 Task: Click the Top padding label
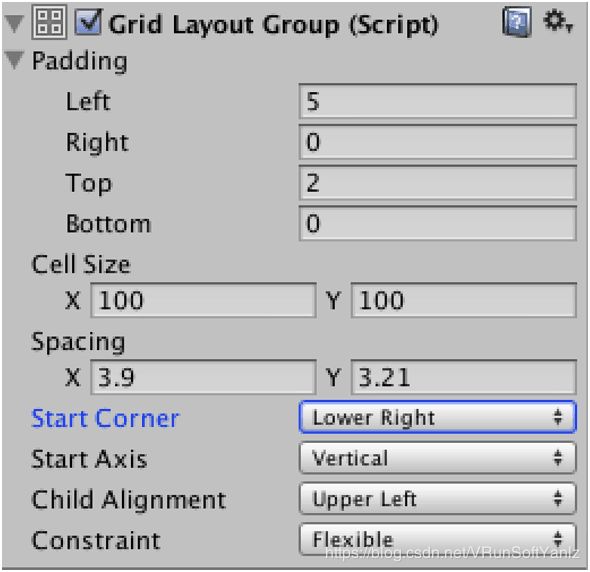(89, 184)
